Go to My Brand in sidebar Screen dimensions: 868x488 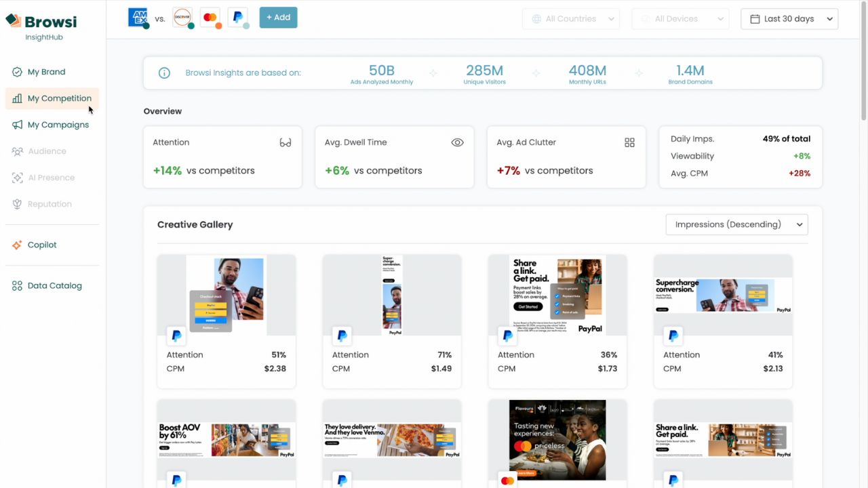[52, 72]
